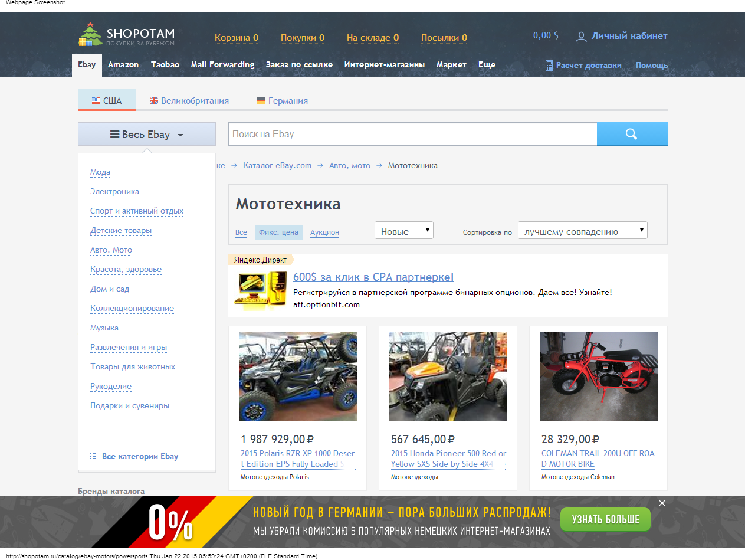
Task: Choose Красота, здоровье category
Action: [126, 270]
